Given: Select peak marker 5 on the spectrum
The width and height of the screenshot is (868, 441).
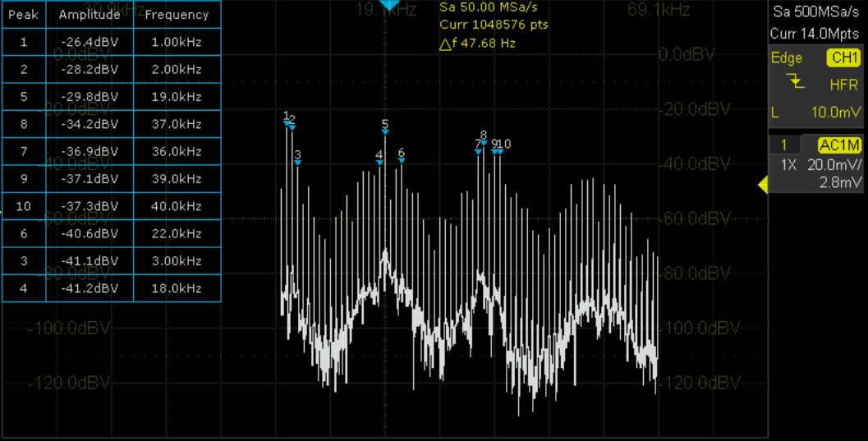Looking at the screenshot, I should pos(385,131).
